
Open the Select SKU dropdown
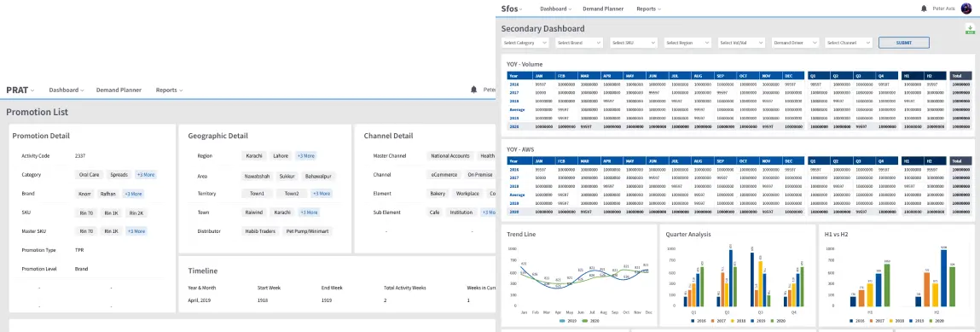633,43
